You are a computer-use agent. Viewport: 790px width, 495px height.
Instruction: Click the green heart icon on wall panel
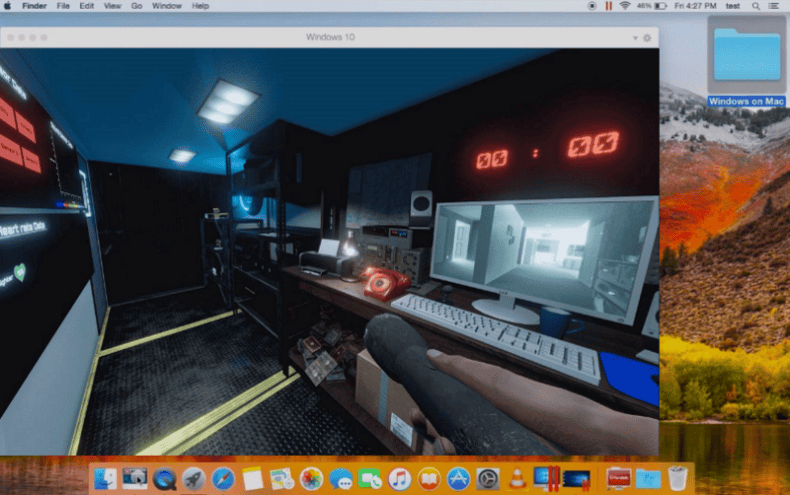pyautogui.click(x=19, y=273)
